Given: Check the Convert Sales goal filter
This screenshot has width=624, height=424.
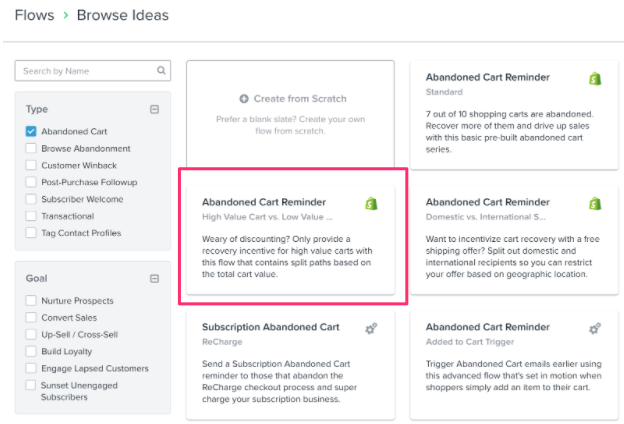Looking at the screenshot, I should (31, 318).
